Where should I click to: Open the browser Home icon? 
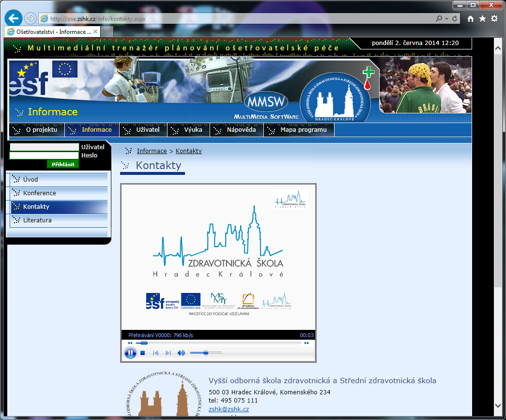coord(471,19)
